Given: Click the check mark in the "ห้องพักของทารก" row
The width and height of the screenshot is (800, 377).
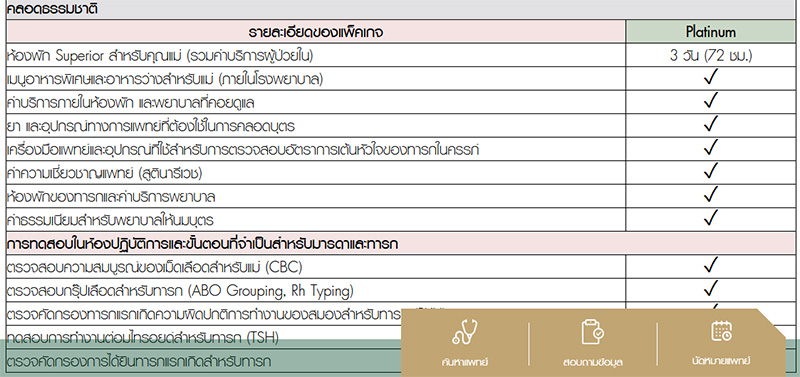Looking at the screenshot, I should coord(711,194).
